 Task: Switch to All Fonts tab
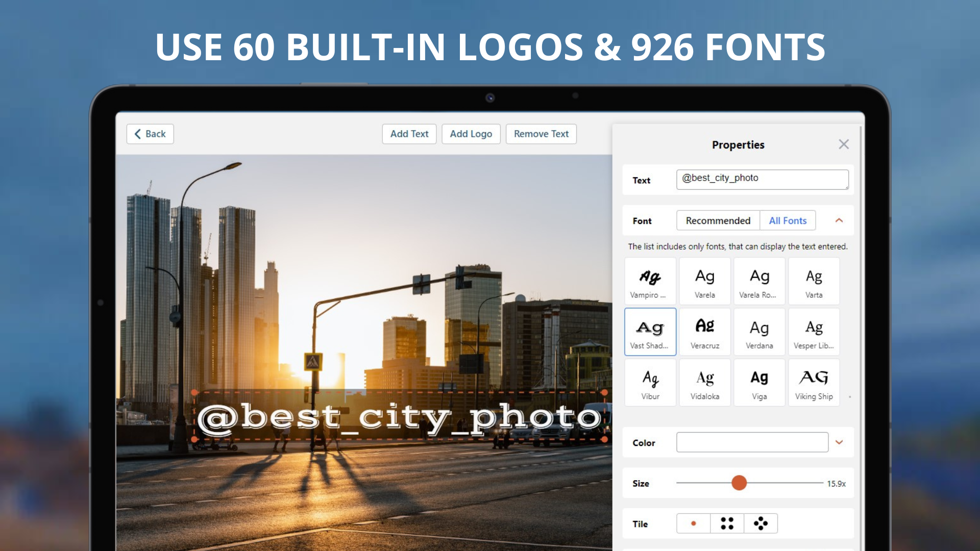coord(788,220)
